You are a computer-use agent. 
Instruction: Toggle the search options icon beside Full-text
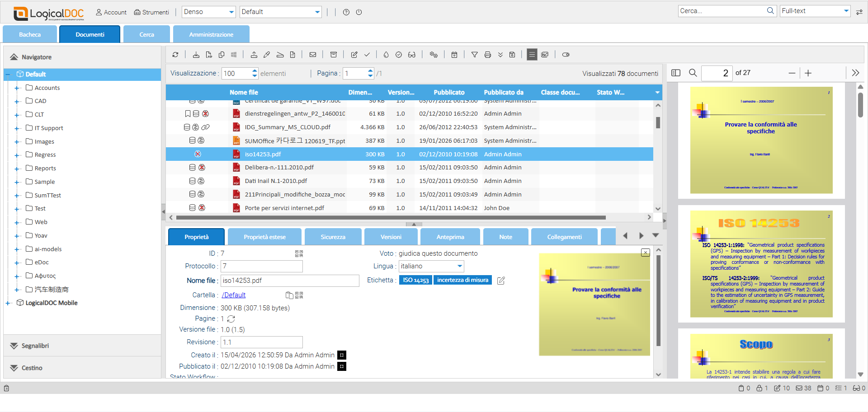point(859,12)
